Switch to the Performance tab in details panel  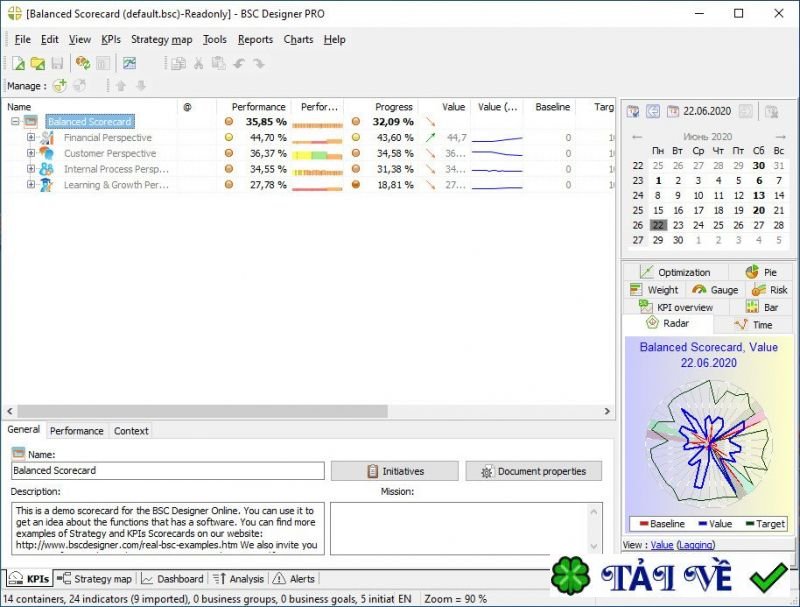tap(77, 431)
